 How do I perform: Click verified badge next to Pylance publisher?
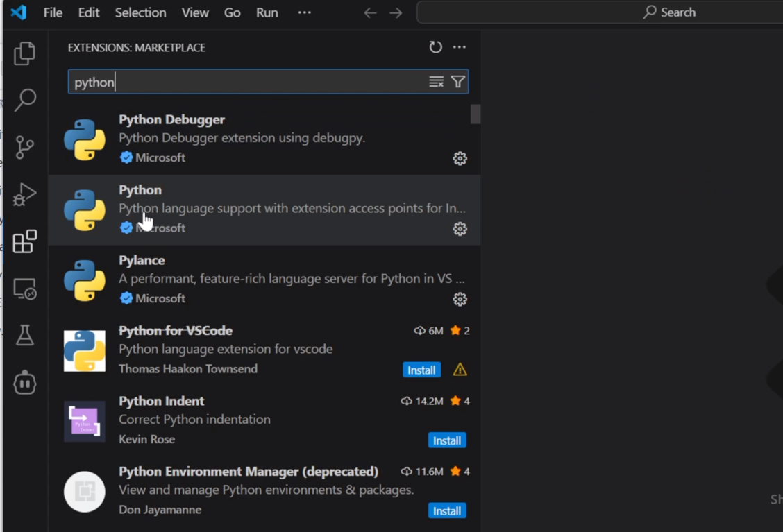126,298
